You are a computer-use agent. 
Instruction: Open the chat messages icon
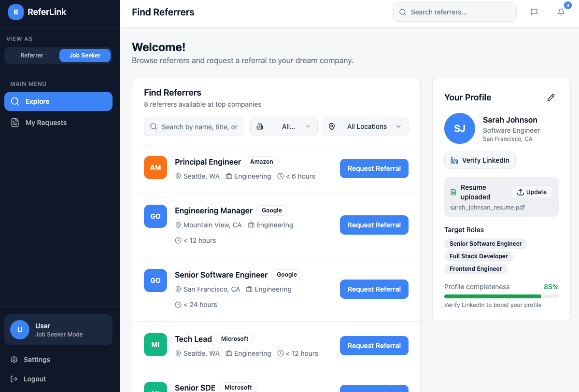point(534,12)
